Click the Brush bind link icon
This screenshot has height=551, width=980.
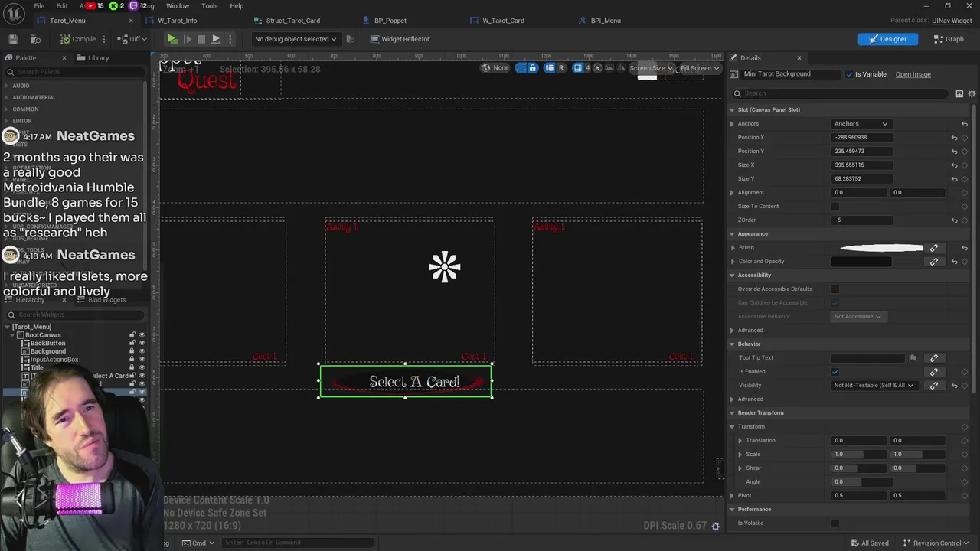[x=934, y=248]
